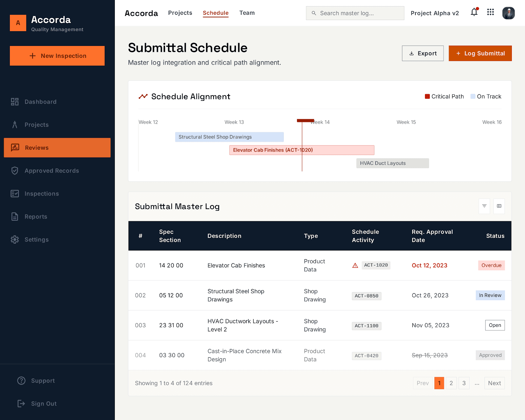
Task: Click the Oct 12, 2023 overdue date
Action: tap(430, 265)
